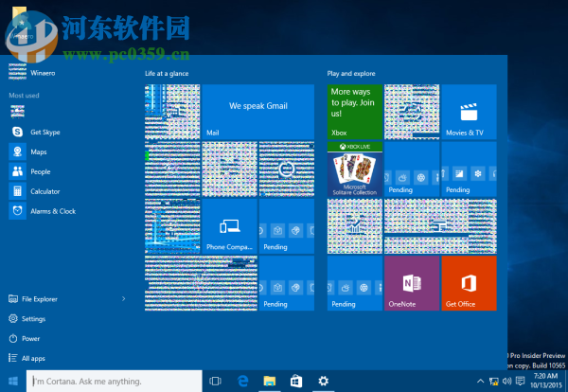
Task: Expand File Explorer jump list arrow
Action: click(123, 299)
